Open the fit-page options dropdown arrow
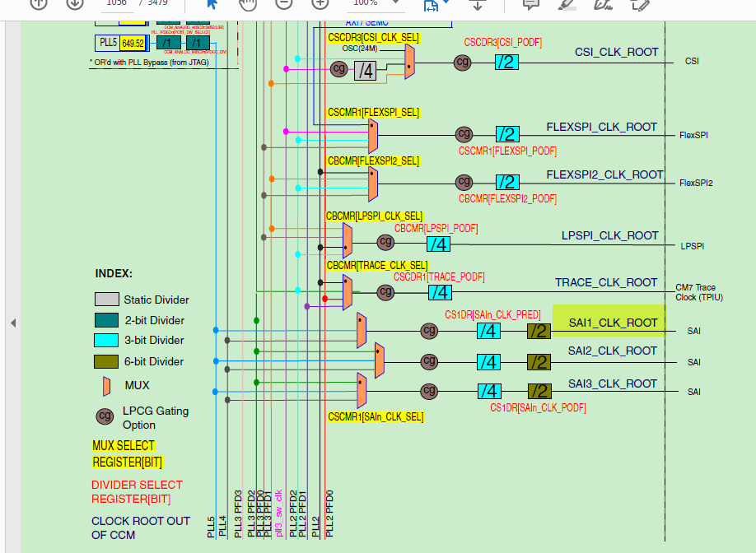 446,2
